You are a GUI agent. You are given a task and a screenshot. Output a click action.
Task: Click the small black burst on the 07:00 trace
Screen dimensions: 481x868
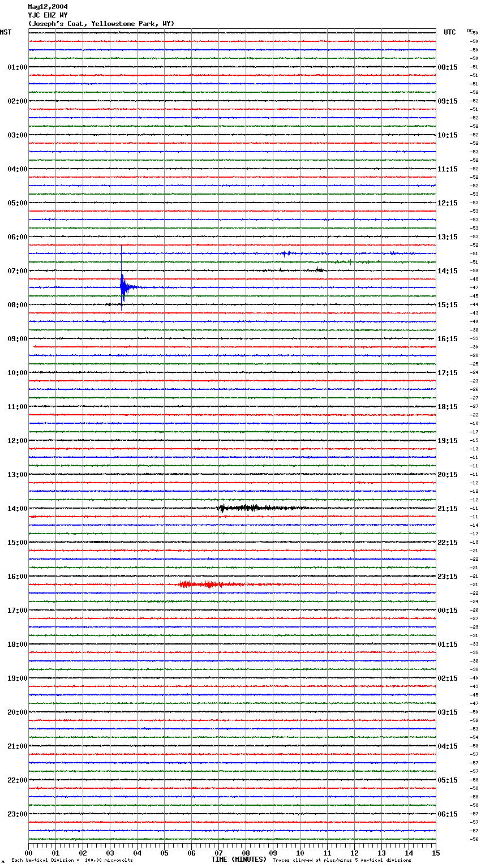[x=320, y=270]
